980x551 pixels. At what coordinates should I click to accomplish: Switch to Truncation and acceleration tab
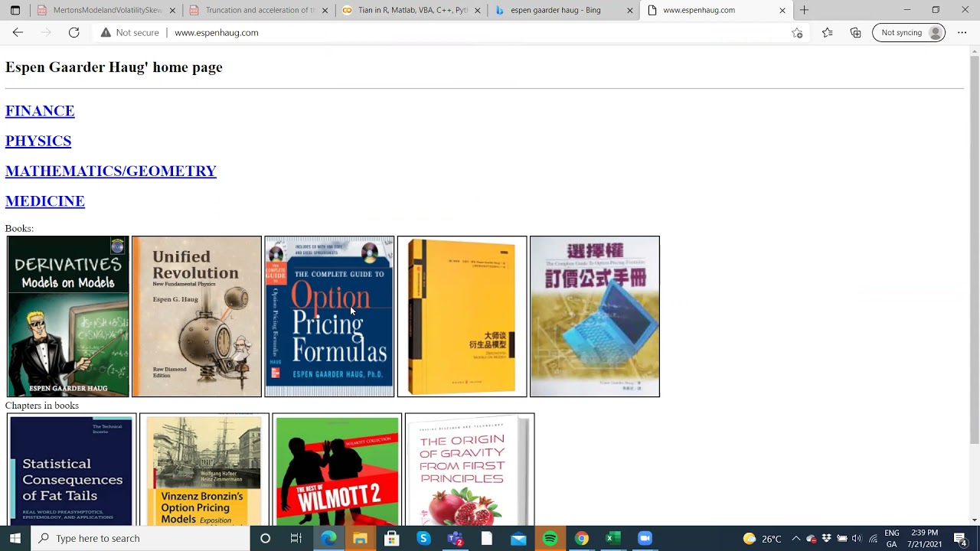[x=259, y=10]
